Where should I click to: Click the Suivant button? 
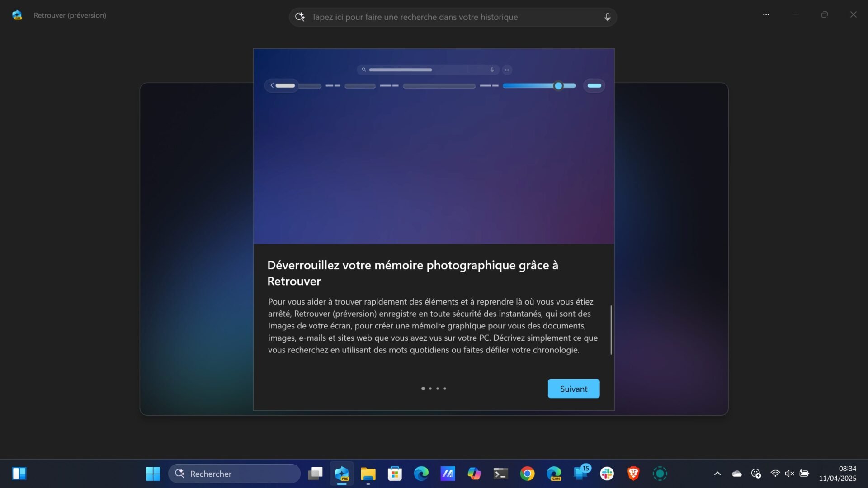click(x=573, y=389)
